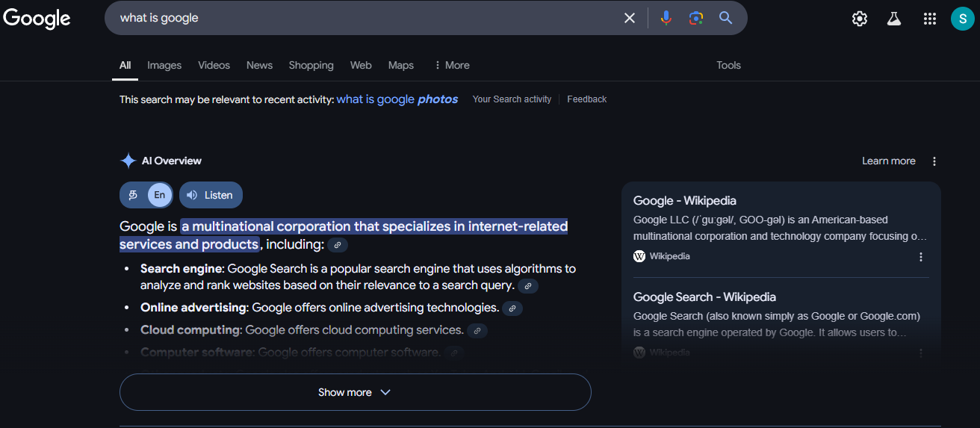This screenshot has height=428, width=980.
Task: Click the 'Search engine' bullet heading
Action: click(182, 268)
